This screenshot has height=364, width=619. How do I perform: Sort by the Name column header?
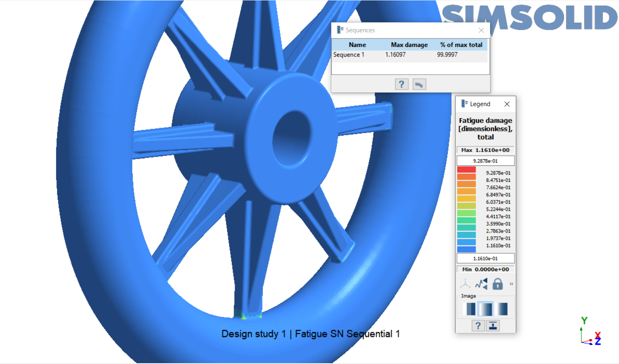[x=357, y=45]
